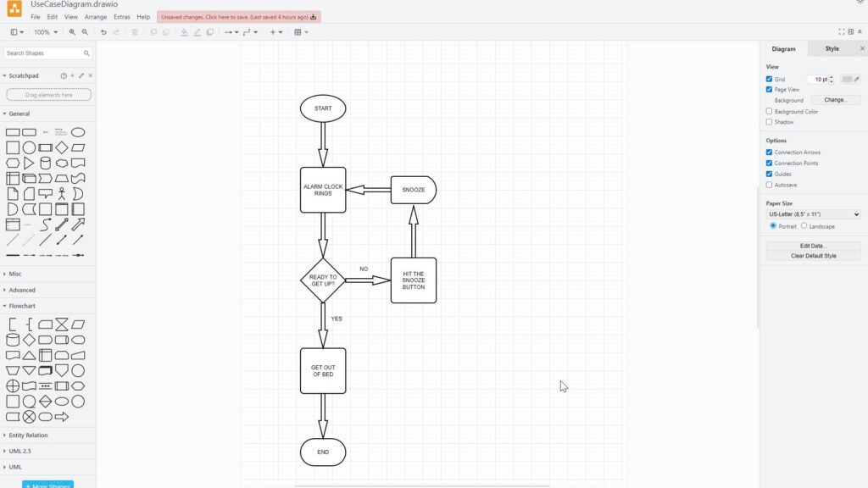868x488 pixels.
Task: Click the Edit Data button
Action: coord(812,244)
